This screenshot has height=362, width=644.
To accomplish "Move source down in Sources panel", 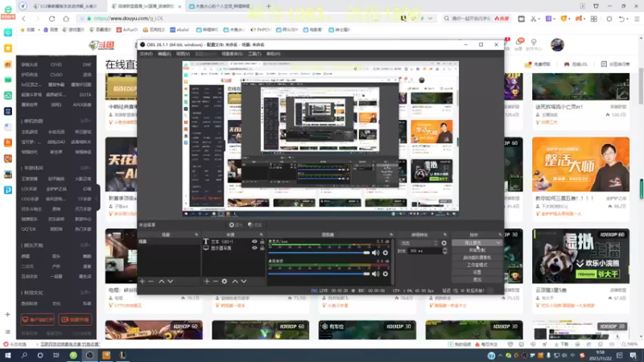I will coord(244,281).
